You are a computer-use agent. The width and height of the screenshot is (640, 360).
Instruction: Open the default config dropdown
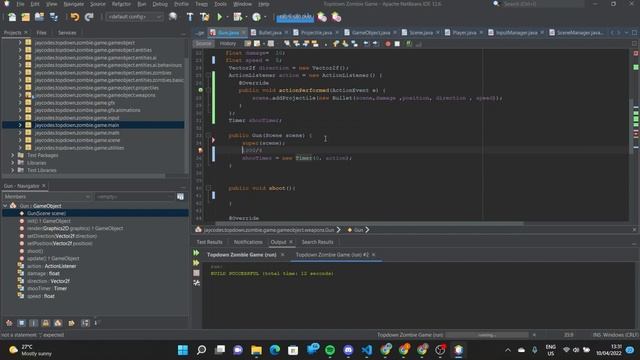pos(134,17)
